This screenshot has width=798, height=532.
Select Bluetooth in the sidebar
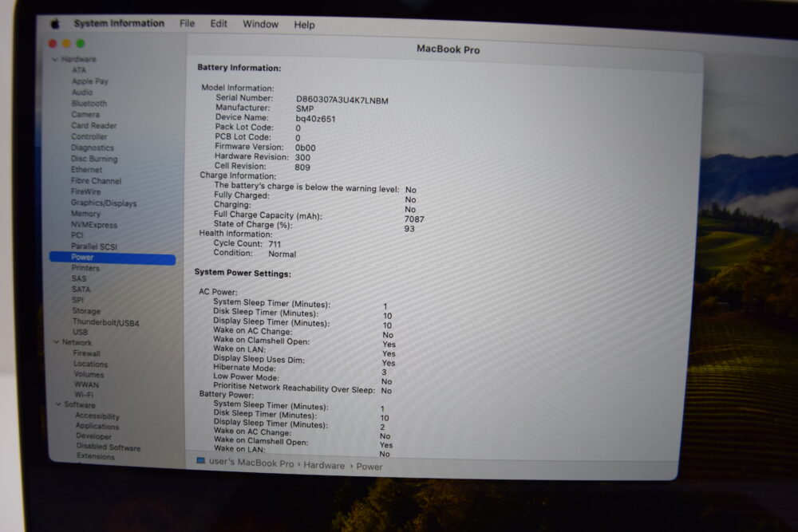pos(89,103)
